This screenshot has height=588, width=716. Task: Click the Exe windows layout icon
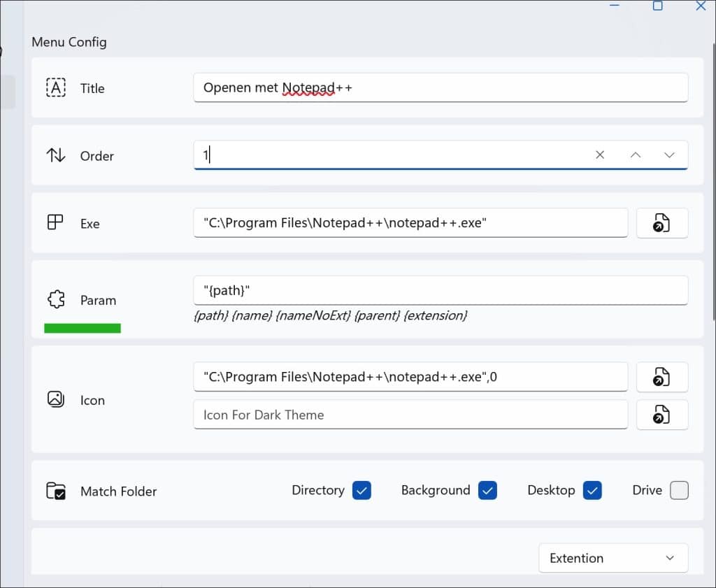coord(55,223)
